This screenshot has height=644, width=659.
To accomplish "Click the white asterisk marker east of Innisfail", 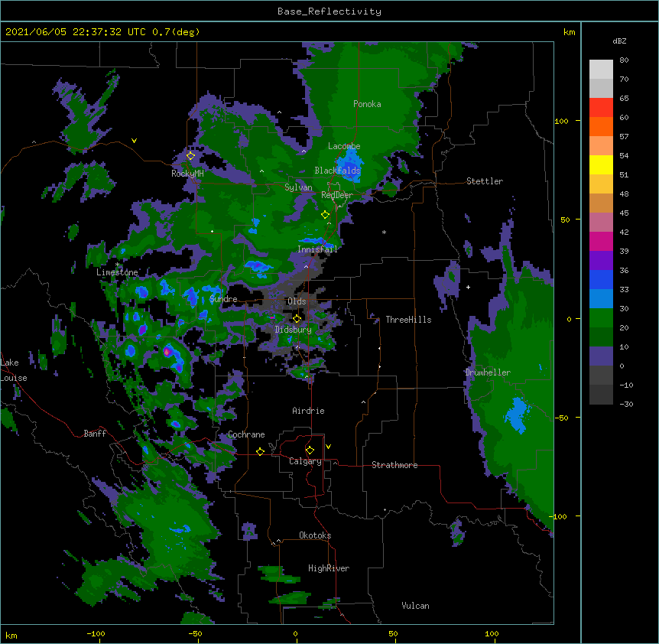I will point(384,232).
